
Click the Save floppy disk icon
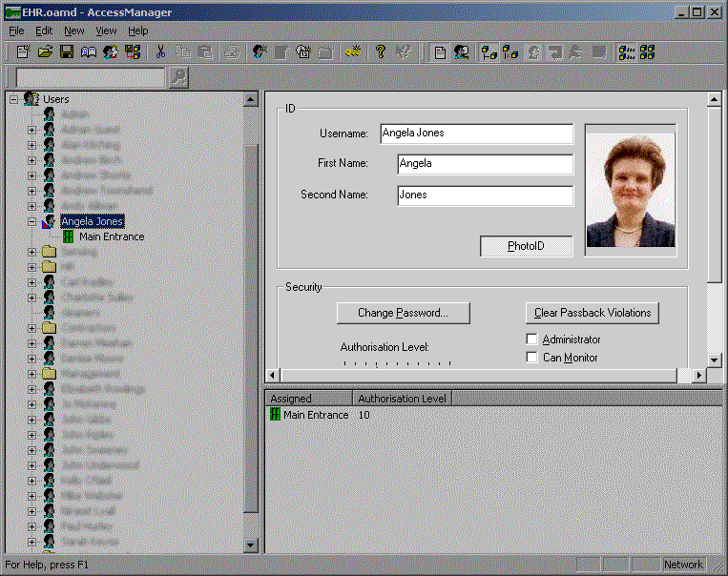(67, 52)
